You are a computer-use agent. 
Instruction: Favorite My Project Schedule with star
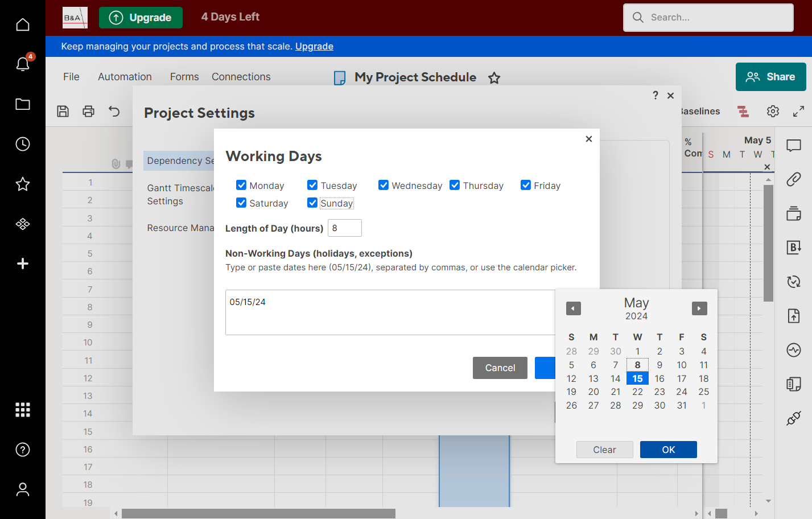(x=494, y=78)
